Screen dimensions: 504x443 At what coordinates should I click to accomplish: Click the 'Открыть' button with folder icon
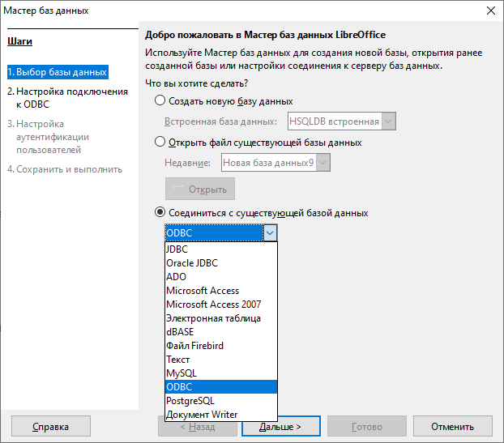point(200,189)
